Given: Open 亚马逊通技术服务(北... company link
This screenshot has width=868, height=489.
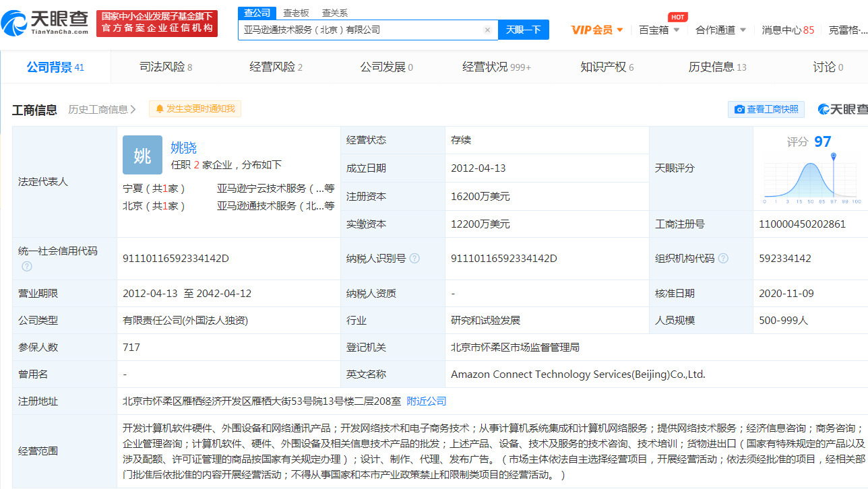Looking at the screenshot, I should 276,206.
